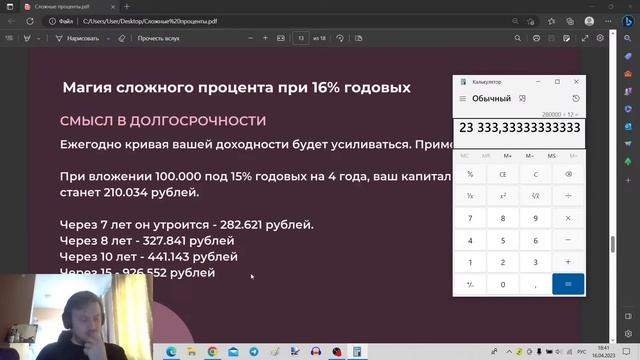Expand the highlight tool options arrow

point(38,38)
